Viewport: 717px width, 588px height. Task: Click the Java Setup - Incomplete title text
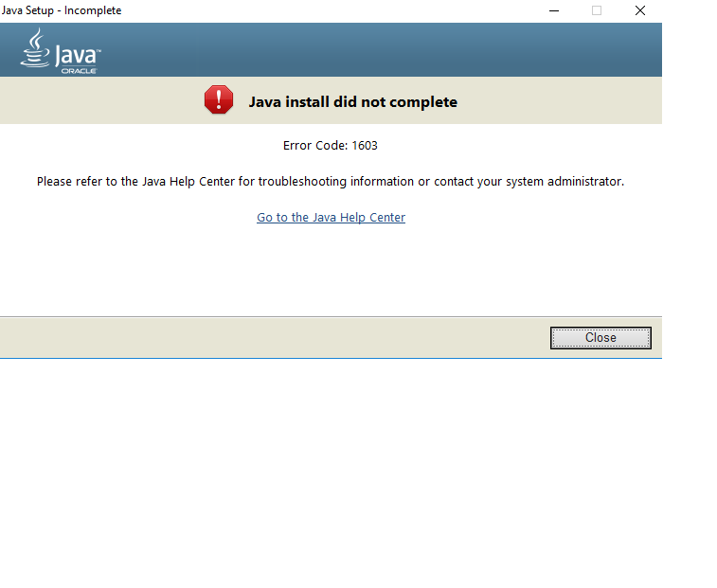point(62,10)
